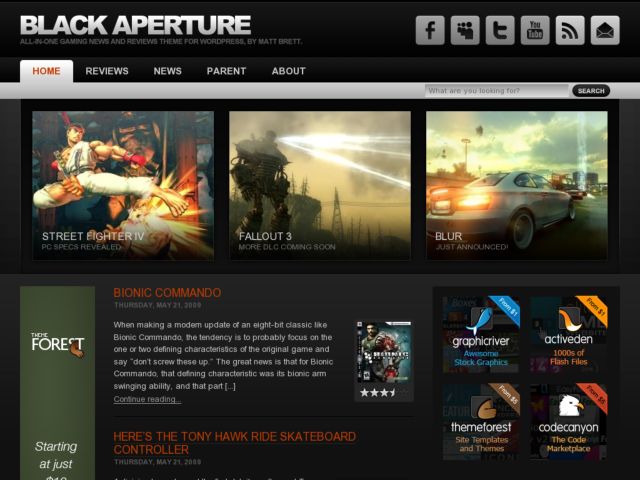
Task: Go to the Home tab
Action: [x=47, y=71]
